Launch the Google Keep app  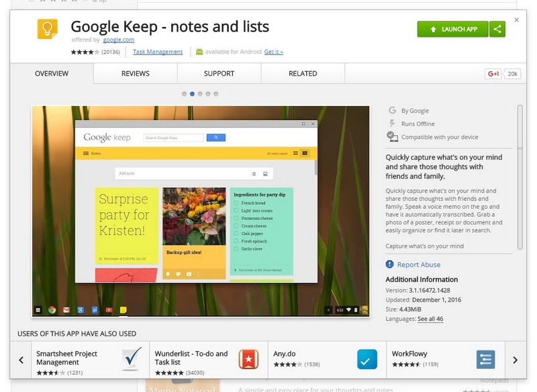452,29
